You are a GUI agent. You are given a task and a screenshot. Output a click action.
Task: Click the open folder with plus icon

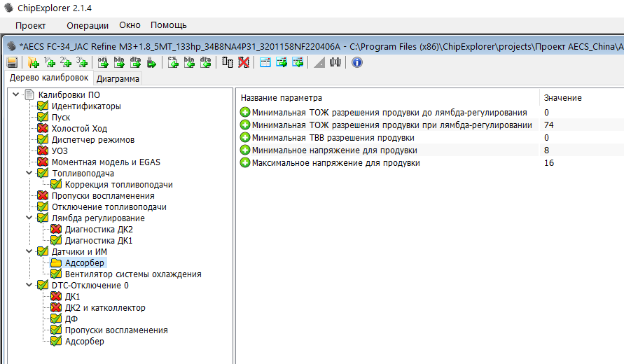point(32,62)
